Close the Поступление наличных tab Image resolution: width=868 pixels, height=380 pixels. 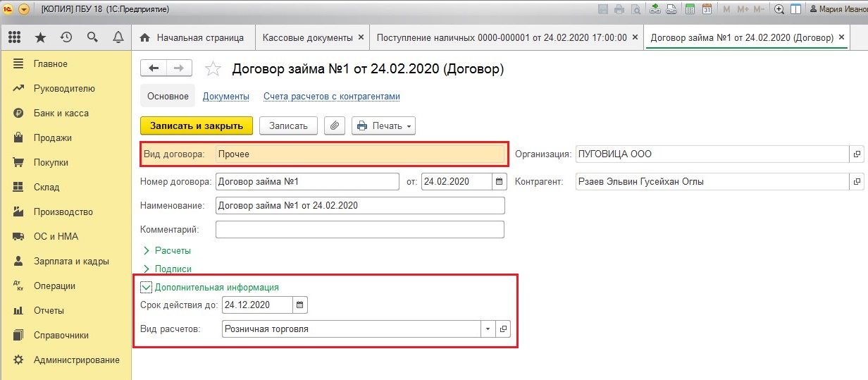[x=635, y=37]
